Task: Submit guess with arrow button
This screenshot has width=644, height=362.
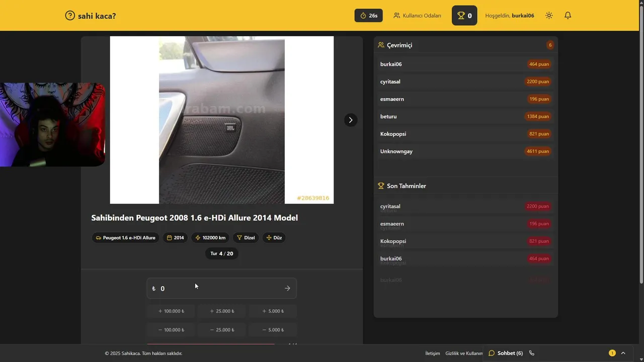Action: point(287,289)
